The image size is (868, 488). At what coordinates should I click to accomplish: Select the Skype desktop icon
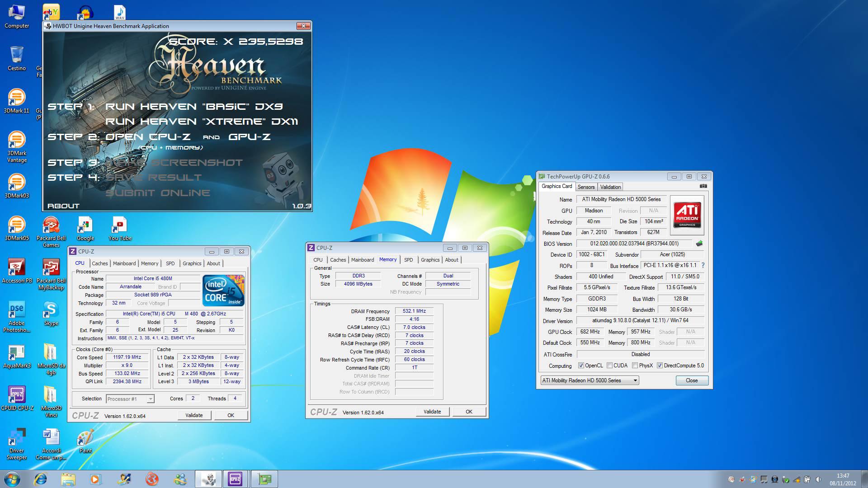(51, 313)
